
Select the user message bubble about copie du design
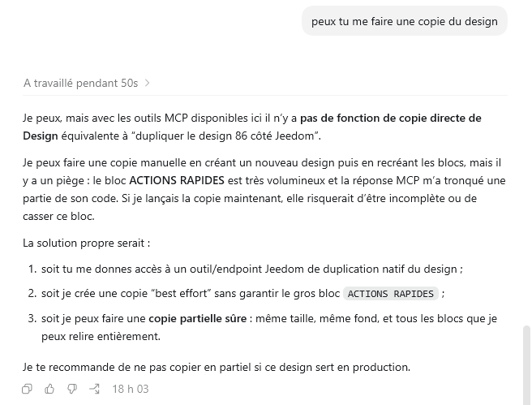click(405, 21)
